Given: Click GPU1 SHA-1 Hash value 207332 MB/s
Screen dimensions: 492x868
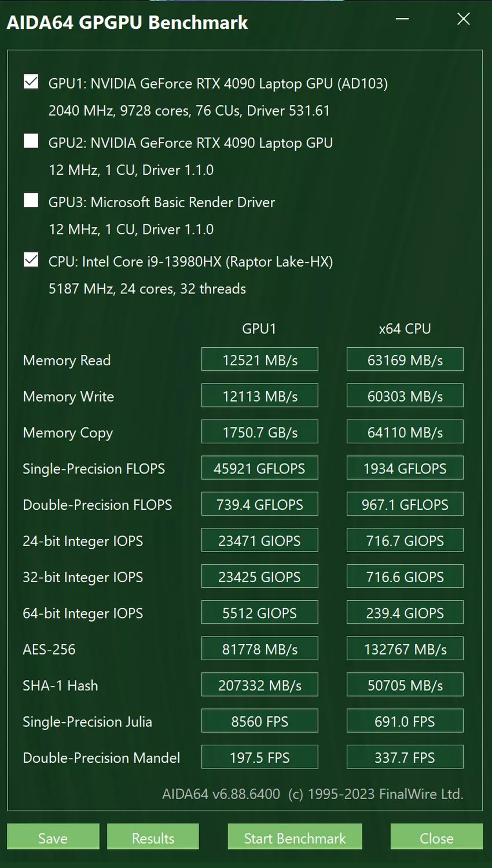Looking at the screenshot, I should coord(260,685).
